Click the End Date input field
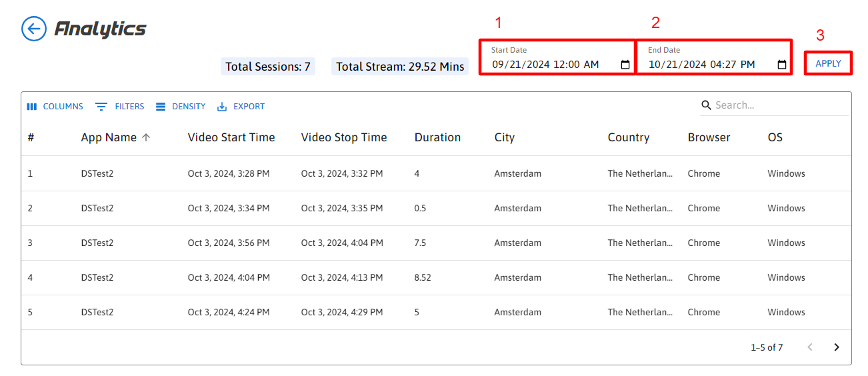 point(703,65)
